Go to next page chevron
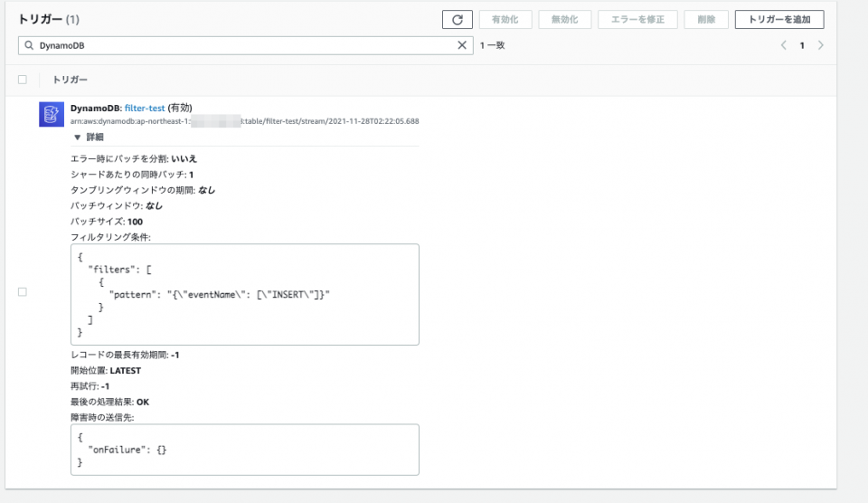This screenshot has width=868, height=503. [820, 45]
